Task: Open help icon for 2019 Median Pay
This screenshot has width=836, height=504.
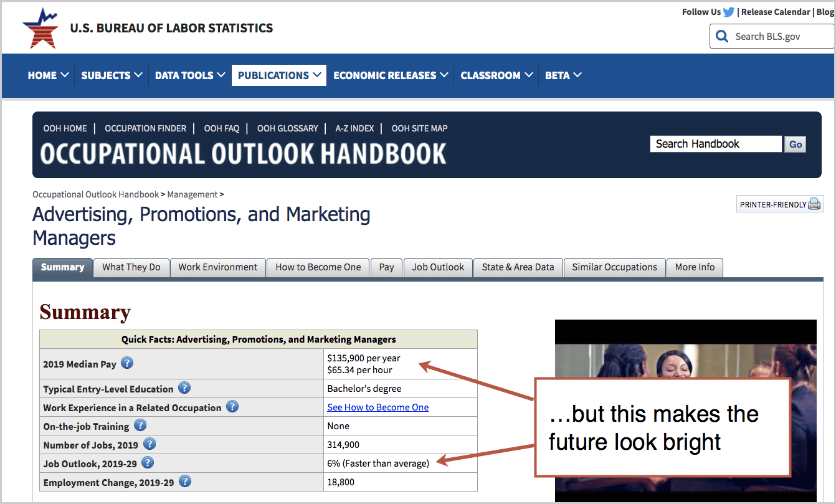Action: 127,363
